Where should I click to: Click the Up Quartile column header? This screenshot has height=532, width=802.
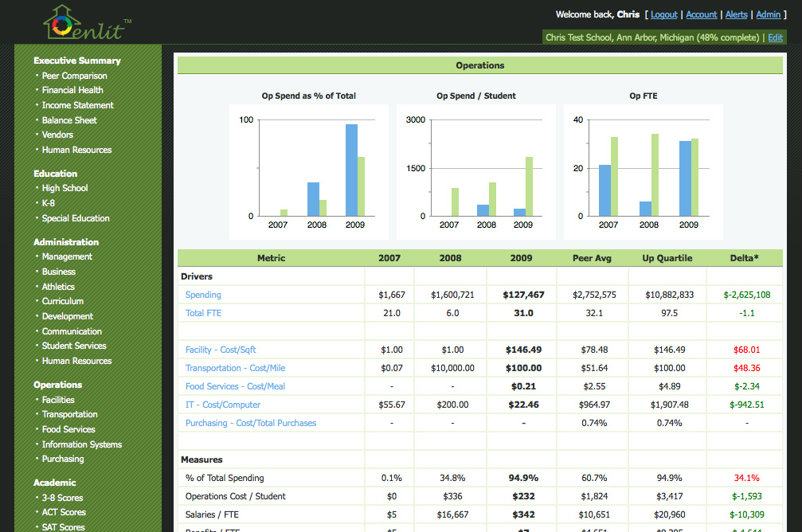coord(667,258)
